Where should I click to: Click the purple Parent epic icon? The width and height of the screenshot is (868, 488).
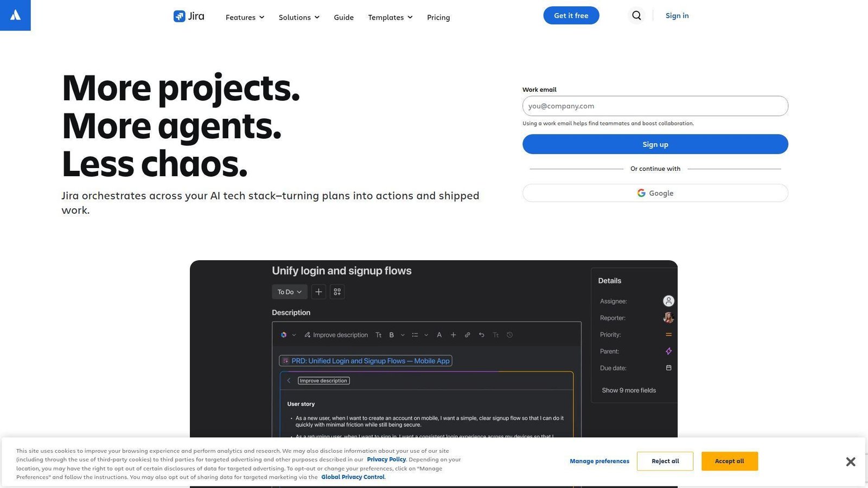coord(669,351)
